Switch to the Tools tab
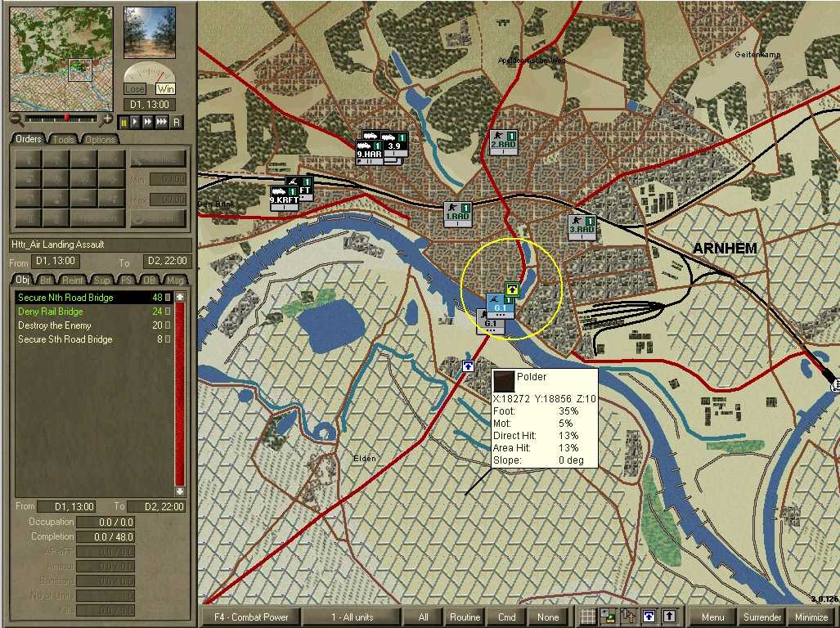The height and width of the screenshot is (628, 840). point(61,139)
